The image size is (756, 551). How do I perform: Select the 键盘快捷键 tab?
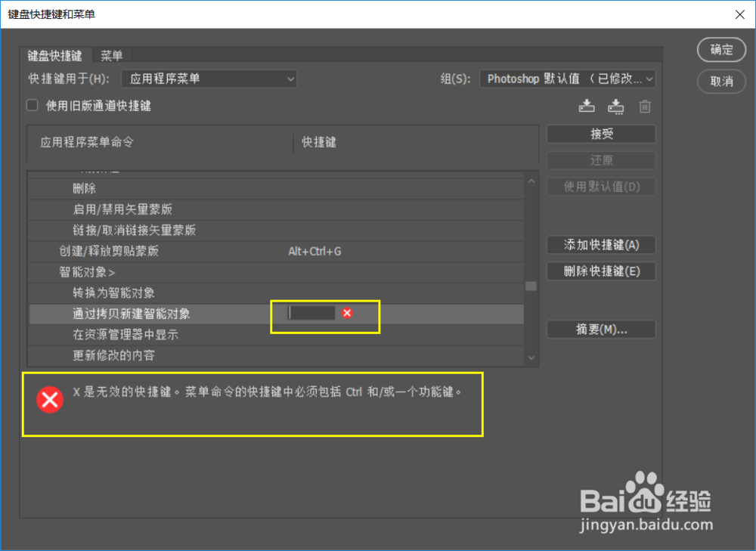(53, 54)
